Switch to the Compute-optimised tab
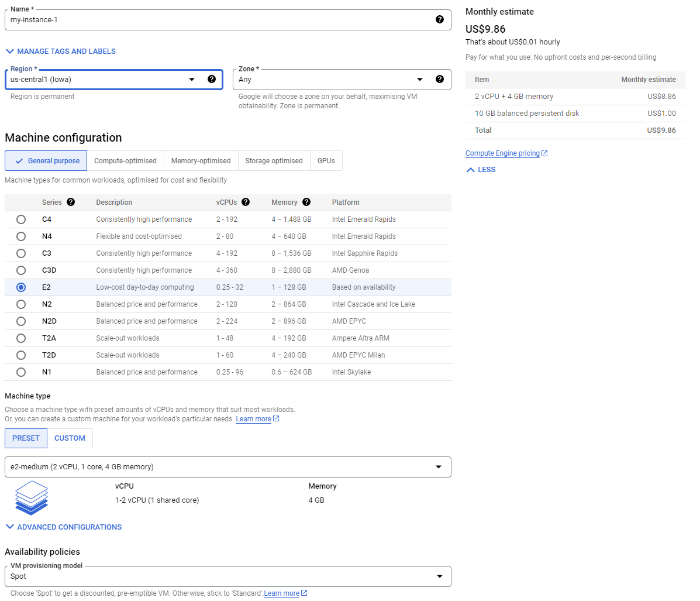The width and height of the screenshot is (700, 601). tap(125, 160)
